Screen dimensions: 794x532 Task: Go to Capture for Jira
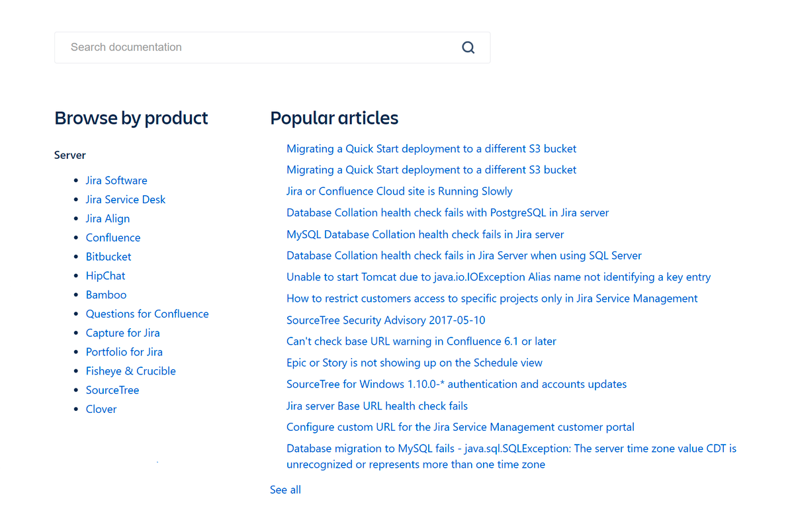click(123, 333)
